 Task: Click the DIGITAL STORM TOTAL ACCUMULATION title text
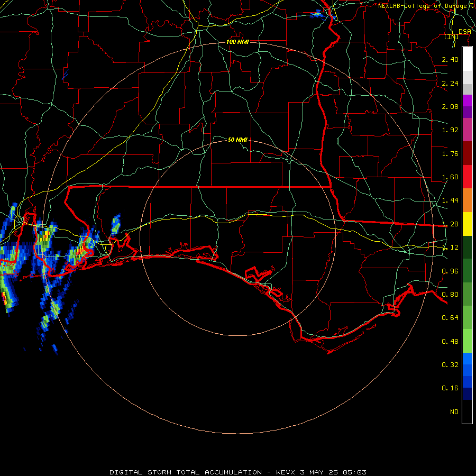point(186,472)
